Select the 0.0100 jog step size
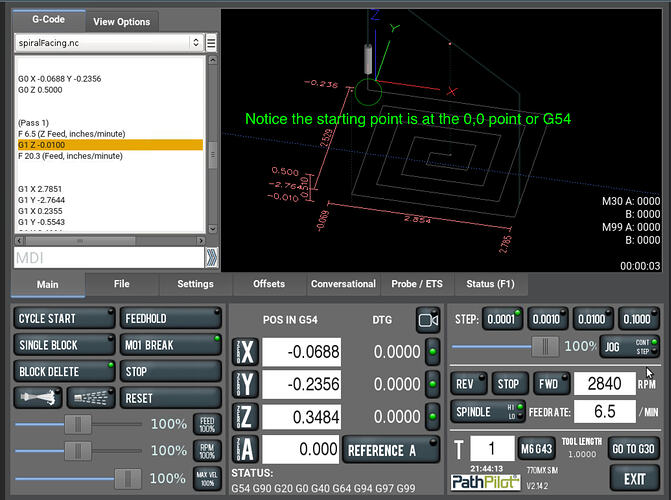This screenshot has width=671, height=500. 593,319
